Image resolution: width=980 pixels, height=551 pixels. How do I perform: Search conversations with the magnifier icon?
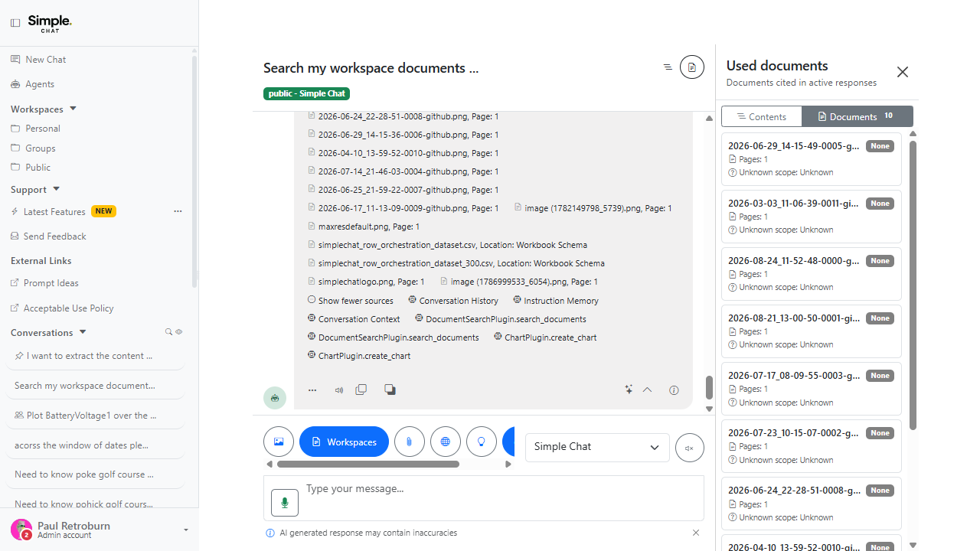(169, 332)
